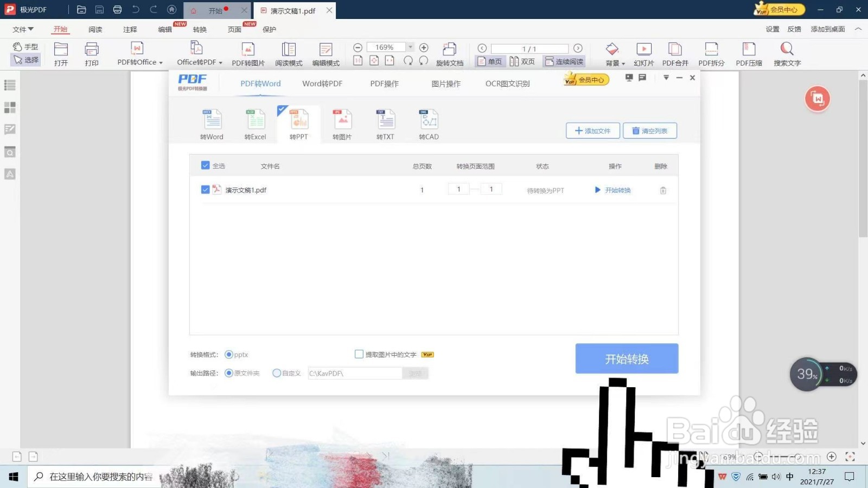Click the 打开 open file icon
This screenshot has width=868, height=488.
(61, 54)
